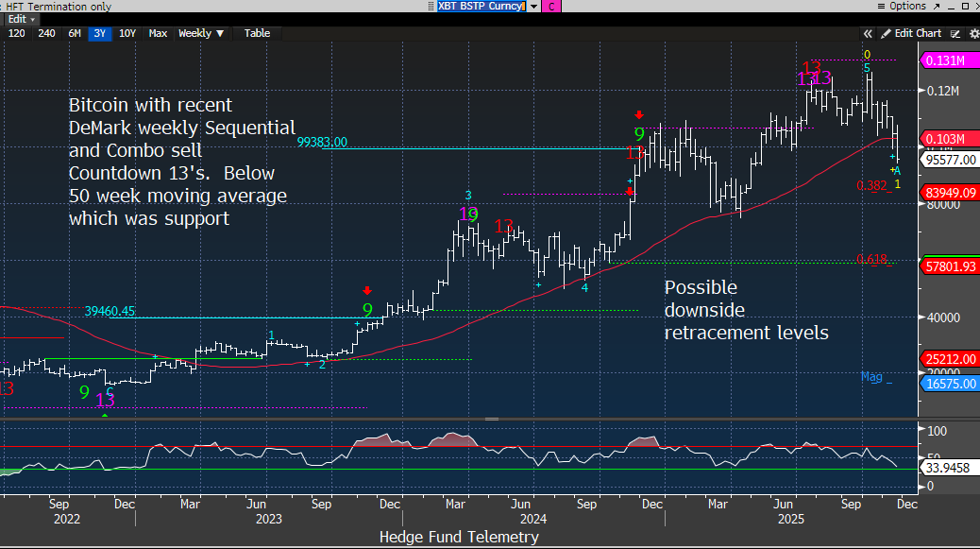Click the drag grip icon left of the ticker
This screenshot has height=549, width=980.
point(430,7)
